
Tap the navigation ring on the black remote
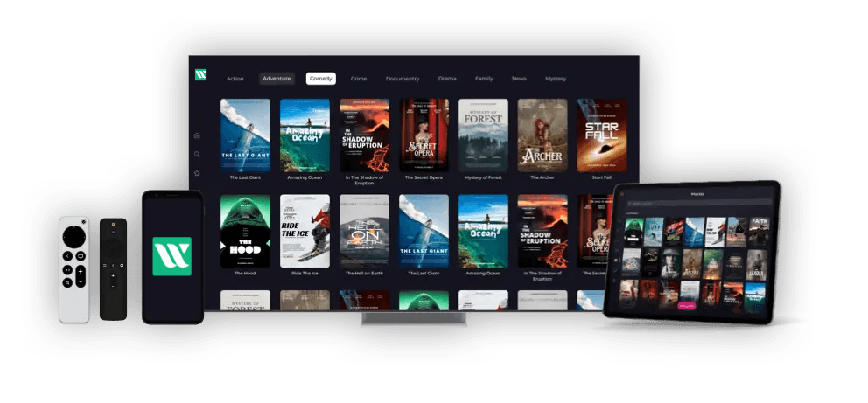point(113,247)
